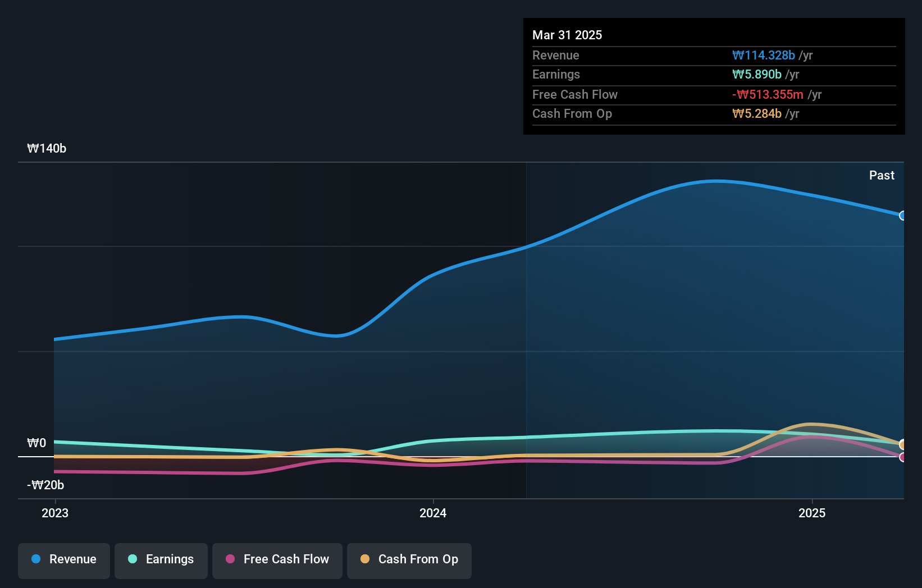Click the 2025 x-axis label
The image size is (922, 588).
pyautogui.click(x=812, y=513)
